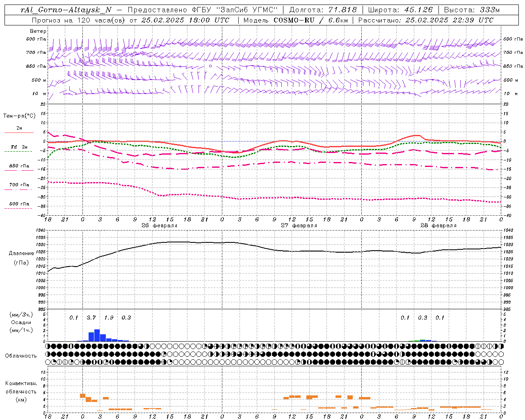Viewport: 525px width, 420px height.
Task: Click the Ветер wind panel label
Action: coord(38,31)
